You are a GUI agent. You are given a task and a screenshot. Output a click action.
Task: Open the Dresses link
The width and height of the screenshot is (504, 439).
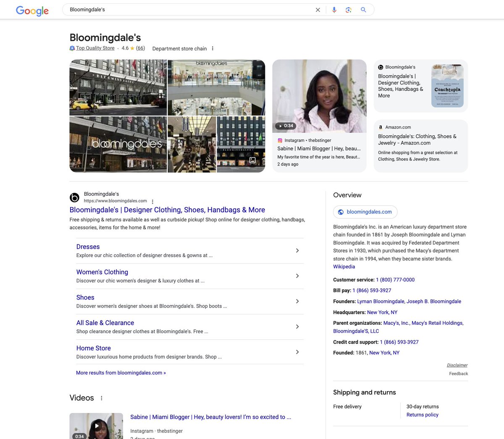coord(88,247)
